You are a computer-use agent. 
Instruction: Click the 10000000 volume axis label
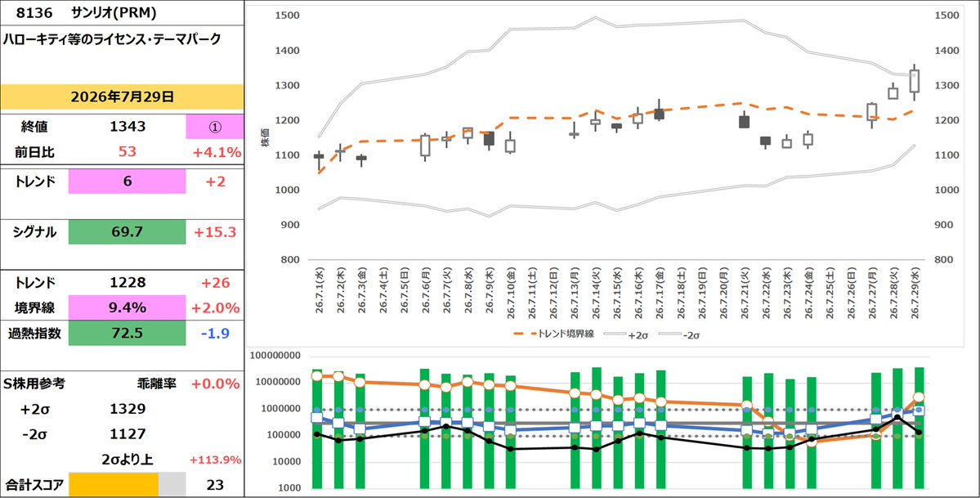[x=277, y=382]
